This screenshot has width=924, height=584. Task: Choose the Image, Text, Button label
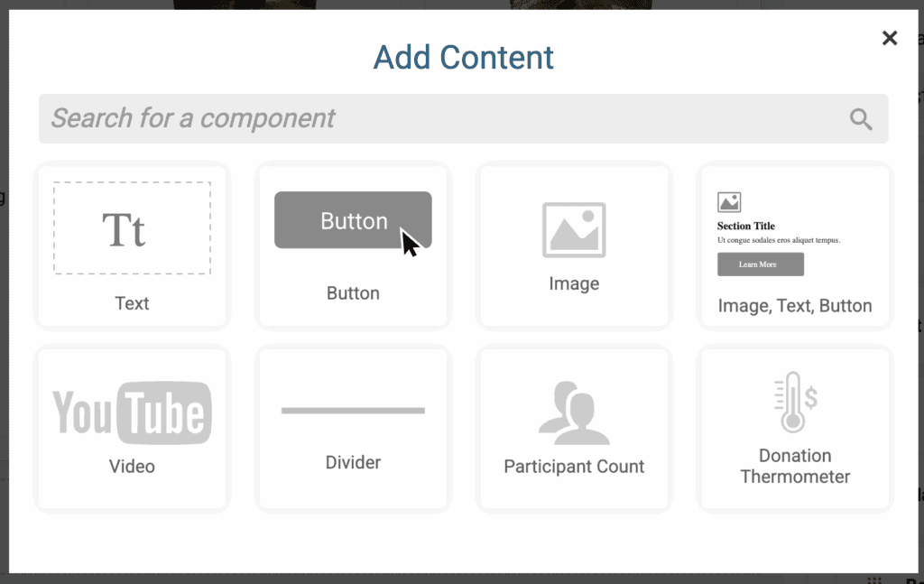coord(795,306)
